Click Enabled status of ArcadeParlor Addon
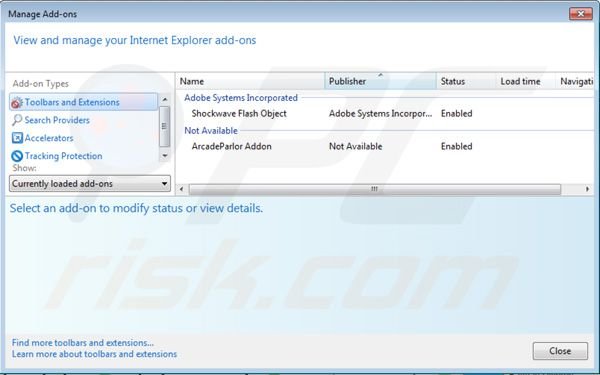Screen dimensions: 600x375 pos(457,147)
